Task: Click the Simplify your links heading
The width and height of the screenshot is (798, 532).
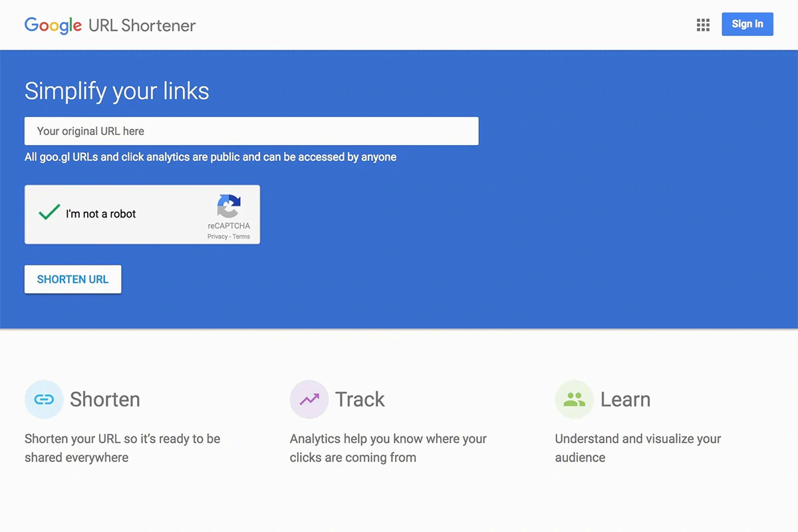Action: 117,91
